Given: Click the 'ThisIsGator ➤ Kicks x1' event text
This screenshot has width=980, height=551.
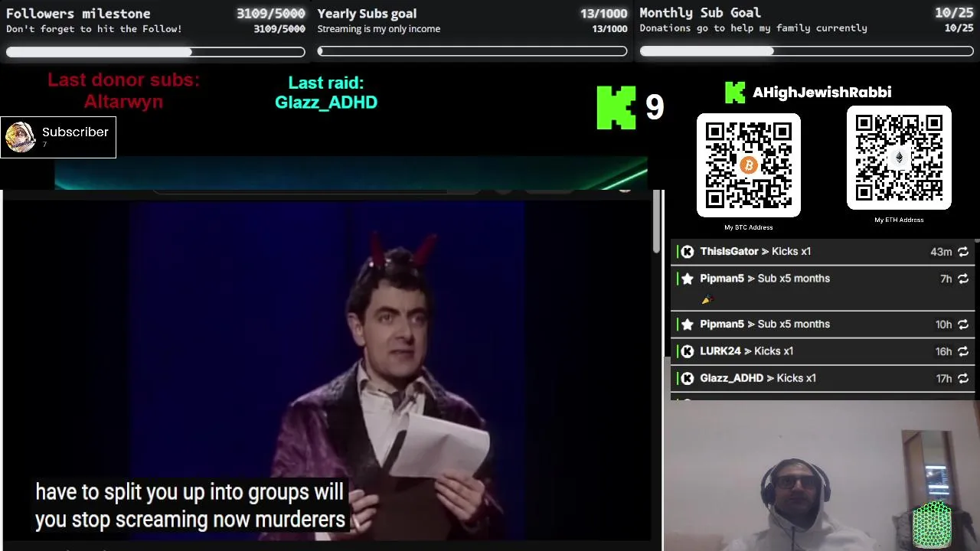Looking at the screenshot, I should (x=755, y=252).
